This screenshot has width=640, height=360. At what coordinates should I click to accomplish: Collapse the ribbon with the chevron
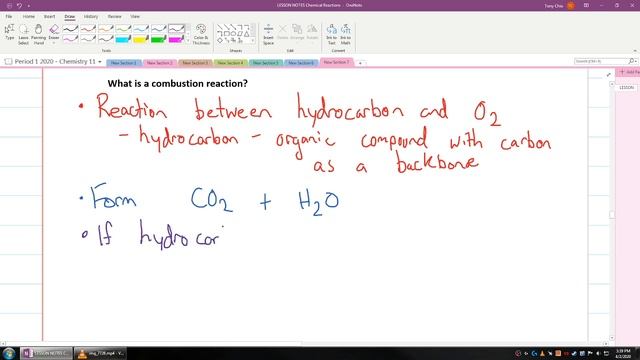point(635,51)
